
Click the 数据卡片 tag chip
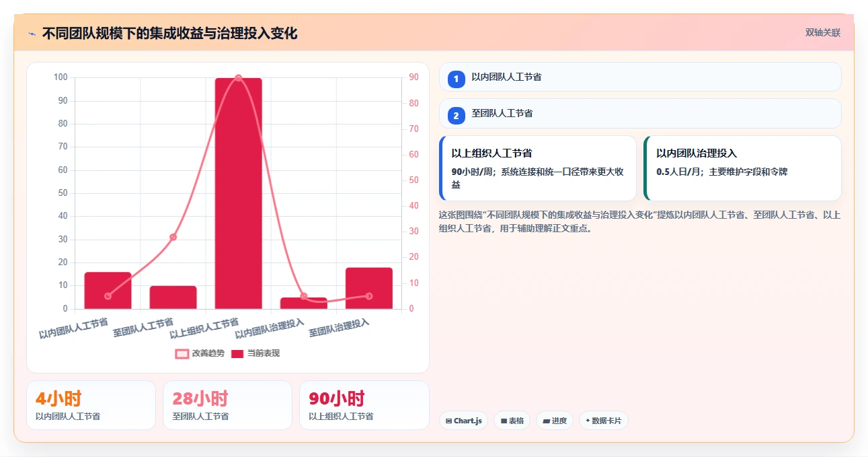click(x=604, y=421)
